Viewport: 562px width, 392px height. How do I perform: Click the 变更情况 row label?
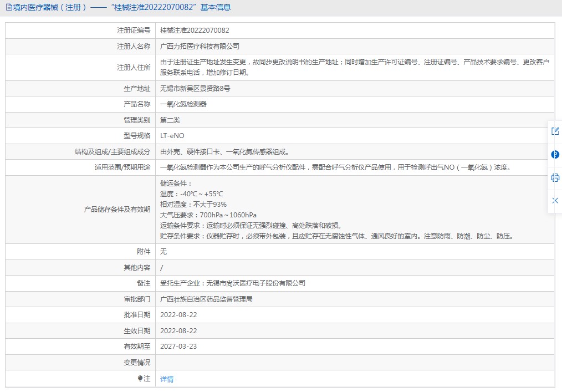pyautogui.click(x=137, y=362)
